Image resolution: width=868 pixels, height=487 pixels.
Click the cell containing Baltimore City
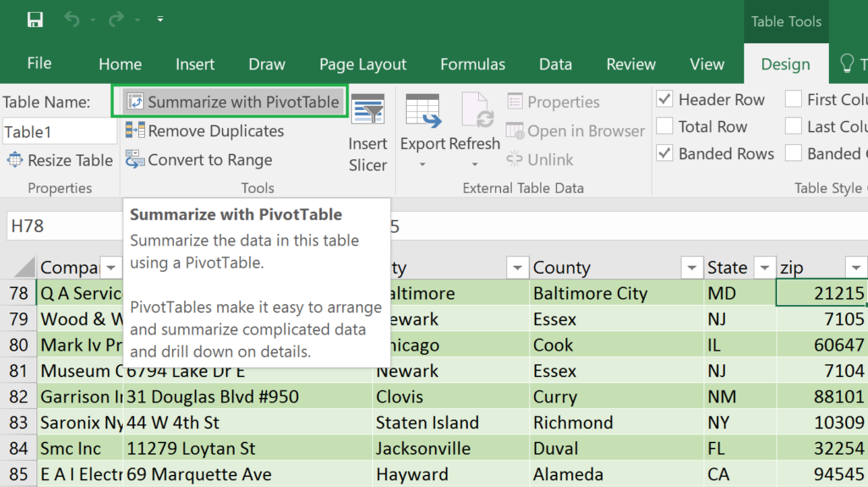tap(616, 293)
